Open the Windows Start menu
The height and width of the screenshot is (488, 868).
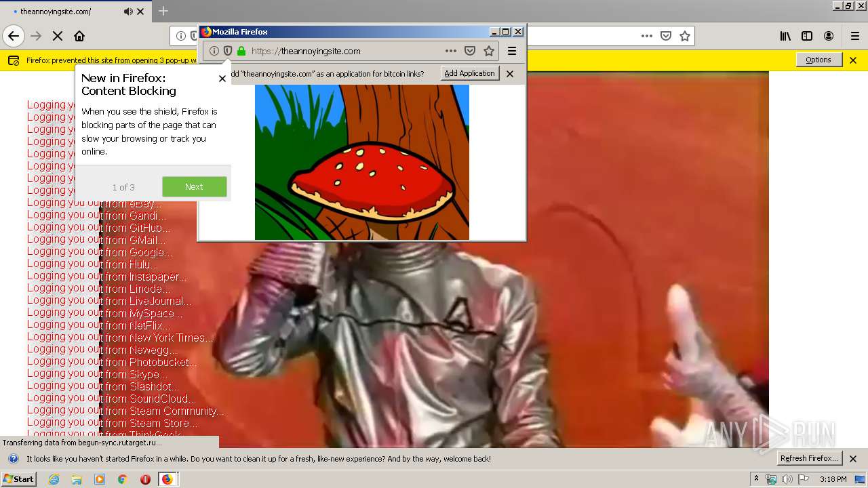[18, 479]
